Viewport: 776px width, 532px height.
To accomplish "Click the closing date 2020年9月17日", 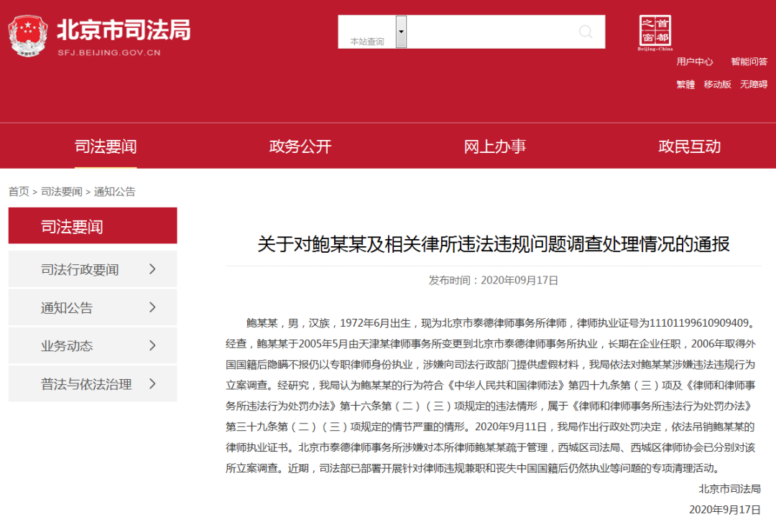I will tap(725, 510).
